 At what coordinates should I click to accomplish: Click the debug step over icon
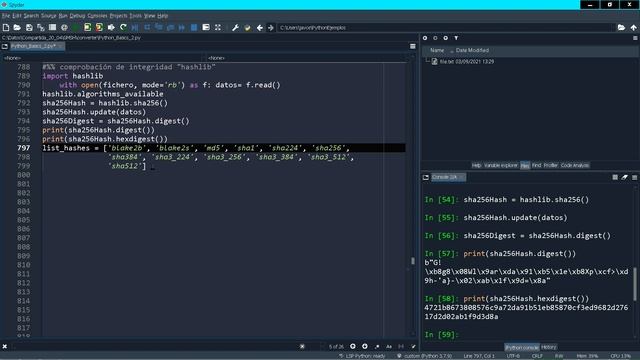tap(147, 27)
